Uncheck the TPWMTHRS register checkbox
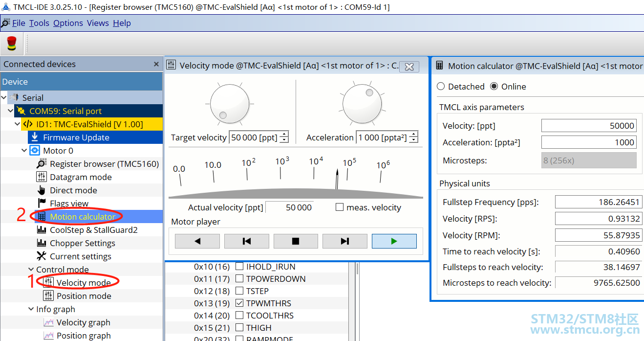Viewport: 644px width, 341px height. [239, 303]
